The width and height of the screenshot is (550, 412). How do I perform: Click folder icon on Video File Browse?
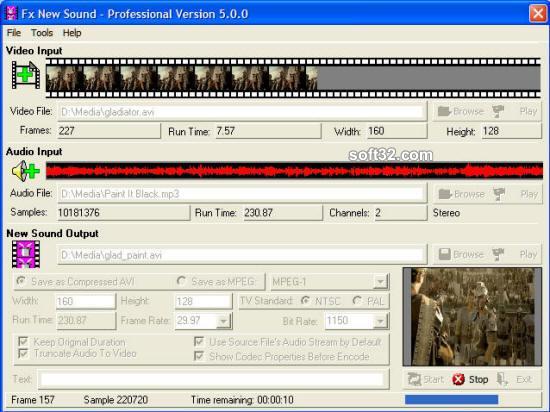pos(444,111)
